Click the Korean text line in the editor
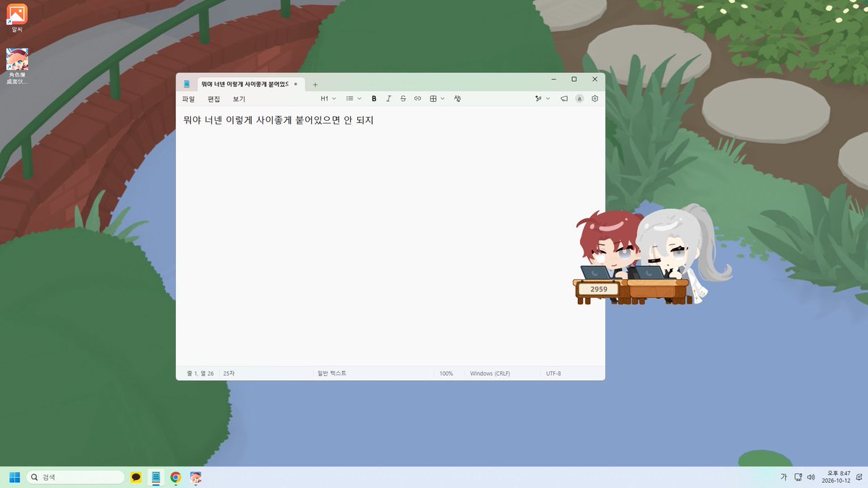 [x=278, y=120]
